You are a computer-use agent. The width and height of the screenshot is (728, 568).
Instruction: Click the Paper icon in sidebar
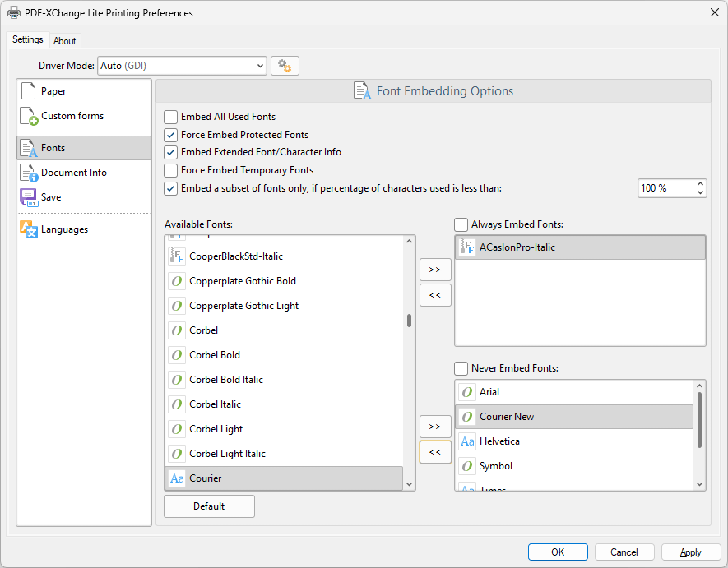(28, 91)
